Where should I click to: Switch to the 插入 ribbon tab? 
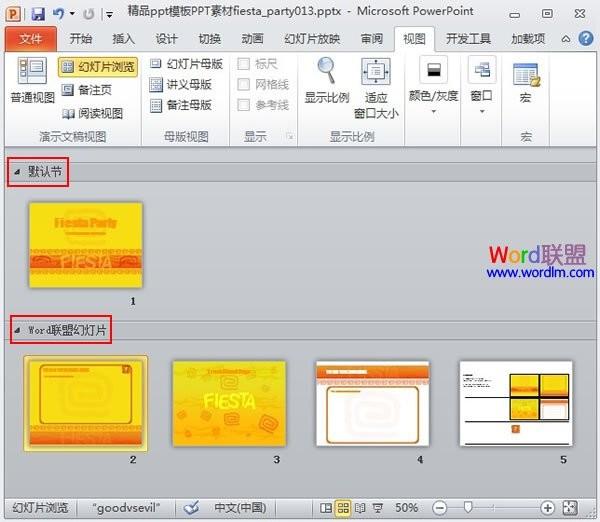click(123, 39)
